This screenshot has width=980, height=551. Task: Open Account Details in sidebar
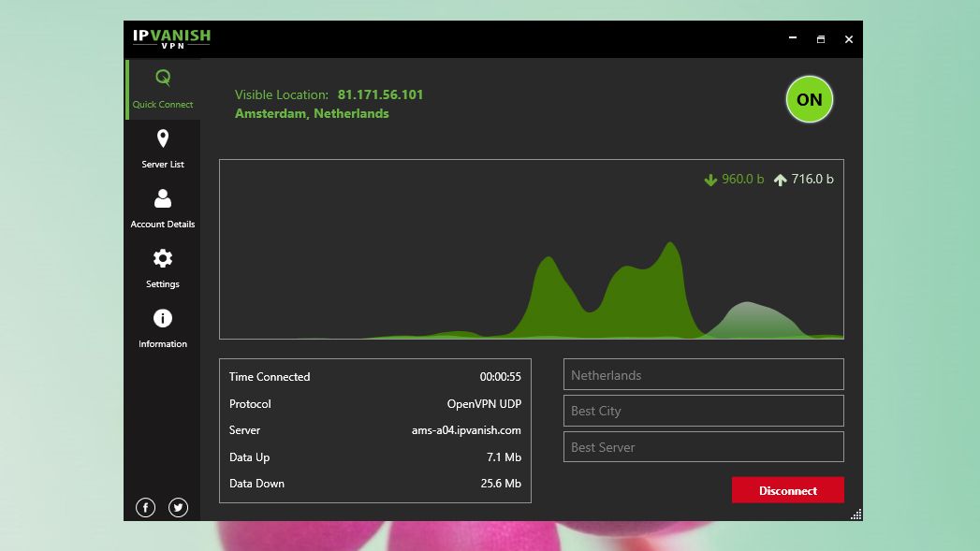point(163,210)
